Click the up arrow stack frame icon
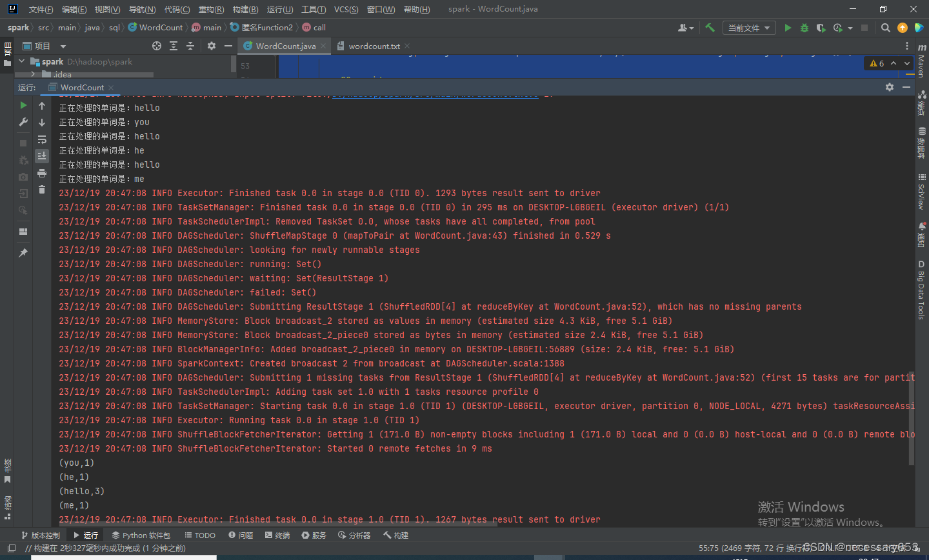The image size is (929, 560). pyautogui.click(x=42, y=106)
